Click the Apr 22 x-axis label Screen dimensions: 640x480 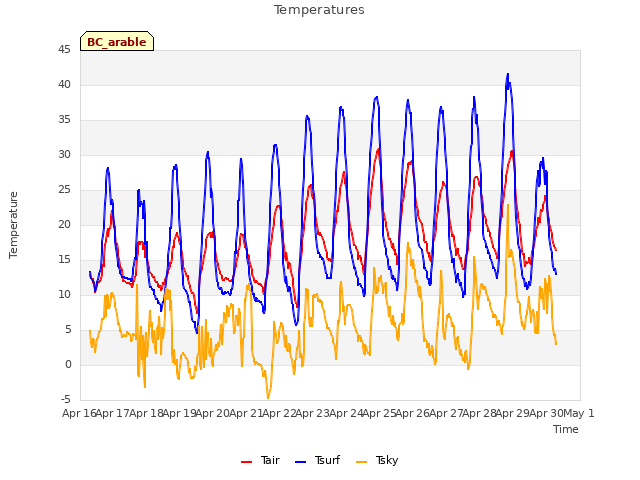pyautogui.click(x=279, y=413)
